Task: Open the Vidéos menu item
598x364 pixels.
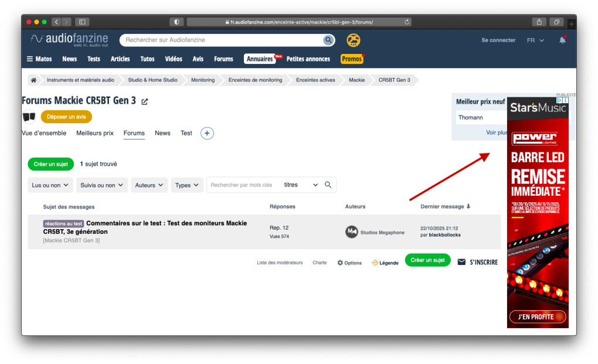Action: pyautogui.click(x=174, y=59)
